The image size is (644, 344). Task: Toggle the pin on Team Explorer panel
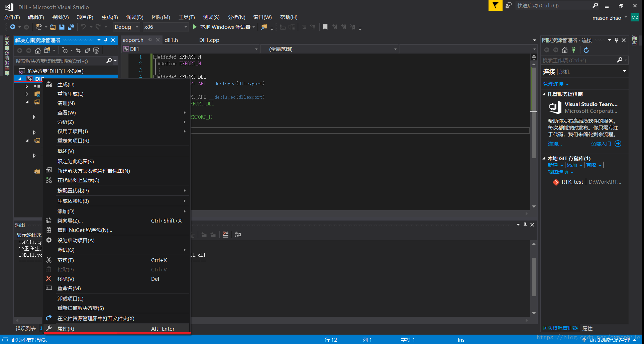pos(616,40)
